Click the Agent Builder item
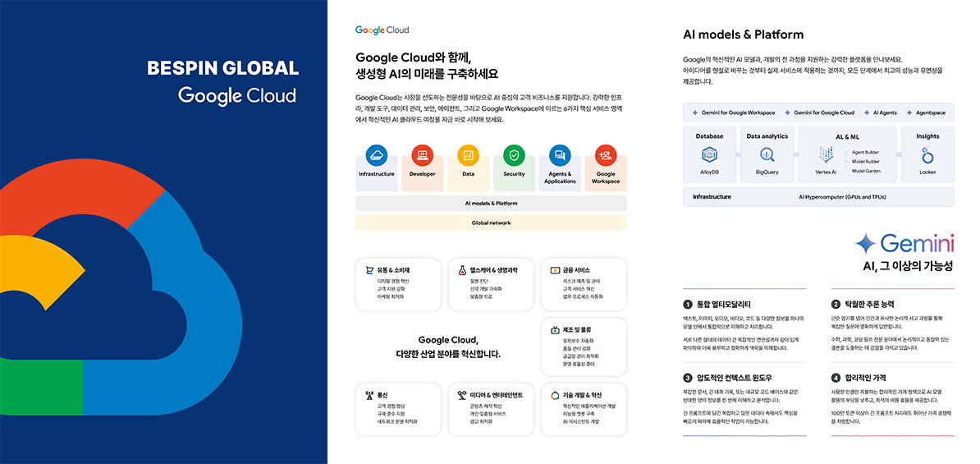980x464 pixels. [866, 152]
